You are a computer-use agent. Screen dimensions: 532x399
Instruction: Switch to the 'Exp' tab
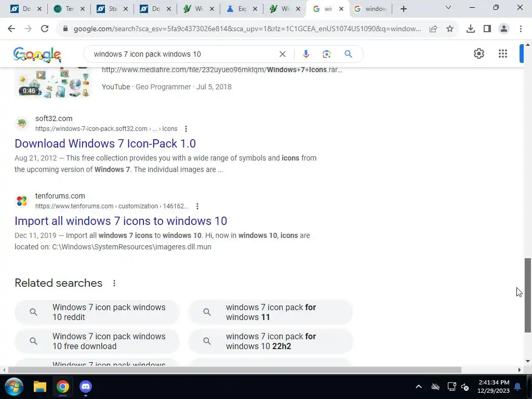(x=241, y=9)
